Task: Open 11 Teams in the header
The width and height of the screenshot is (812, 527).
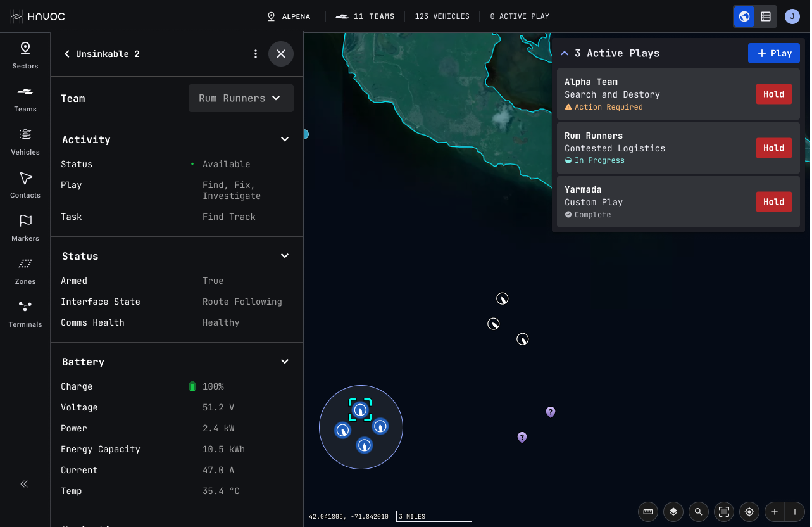Action: pos(365,16)
